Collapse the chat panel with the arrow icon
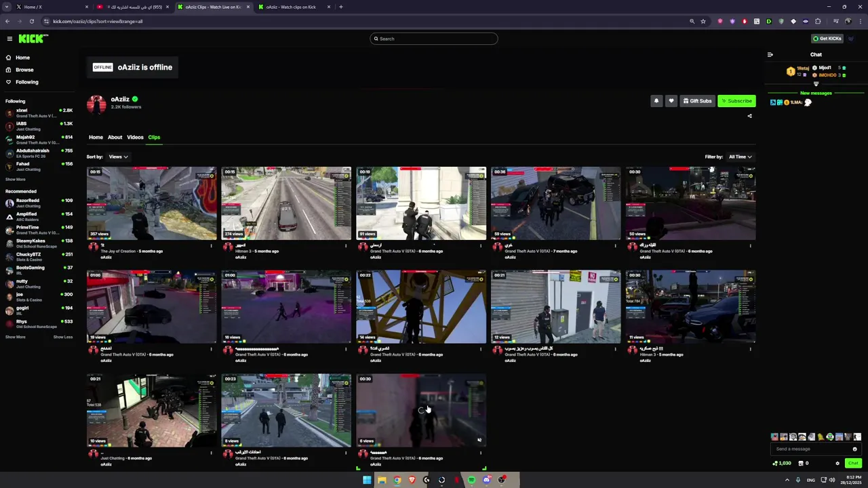Viewport: 868px width, 488px height. point(770,55)
